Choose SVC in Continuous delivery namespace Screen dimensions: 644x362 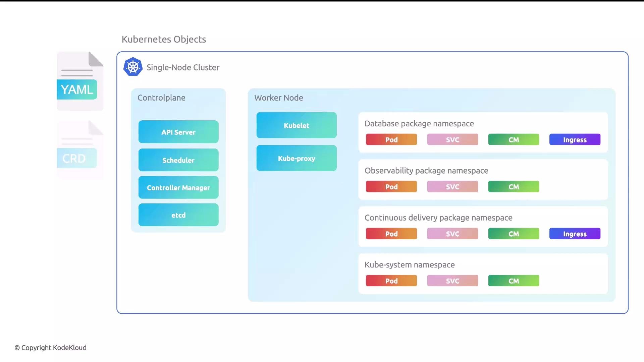pos(452,234)
